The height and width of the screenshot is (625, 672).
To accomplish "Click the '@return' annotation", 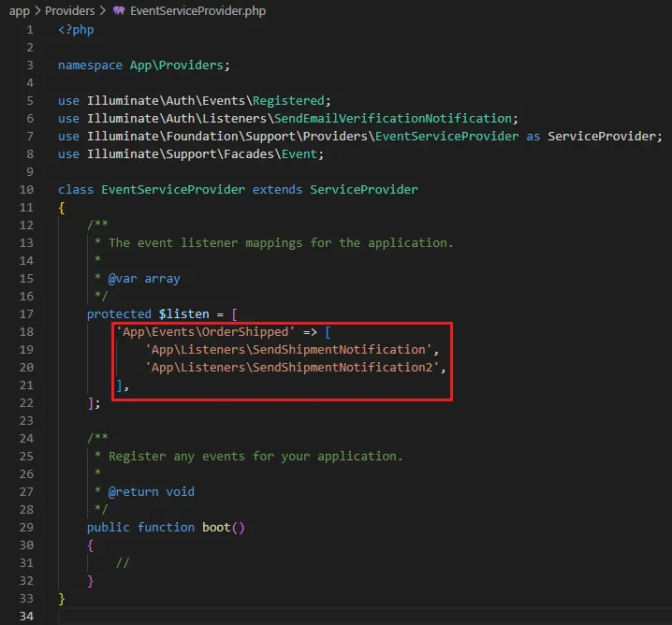I will [x=133, y=492].
